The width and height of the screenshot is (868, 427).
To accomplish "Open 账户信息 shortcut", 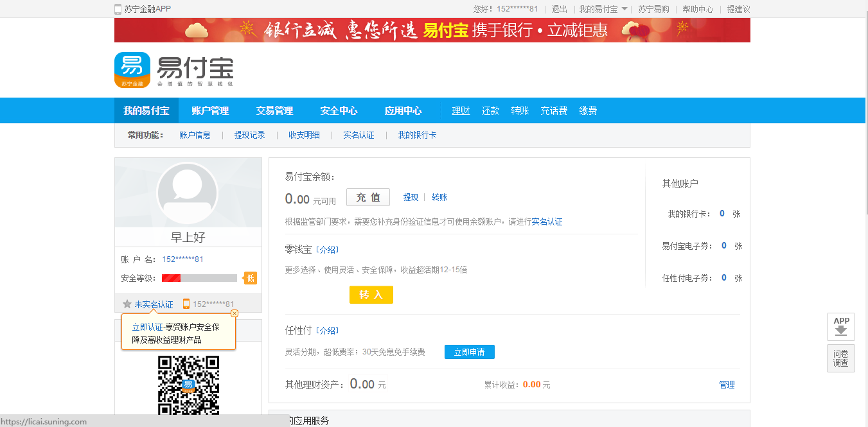I will click(195, 135).
